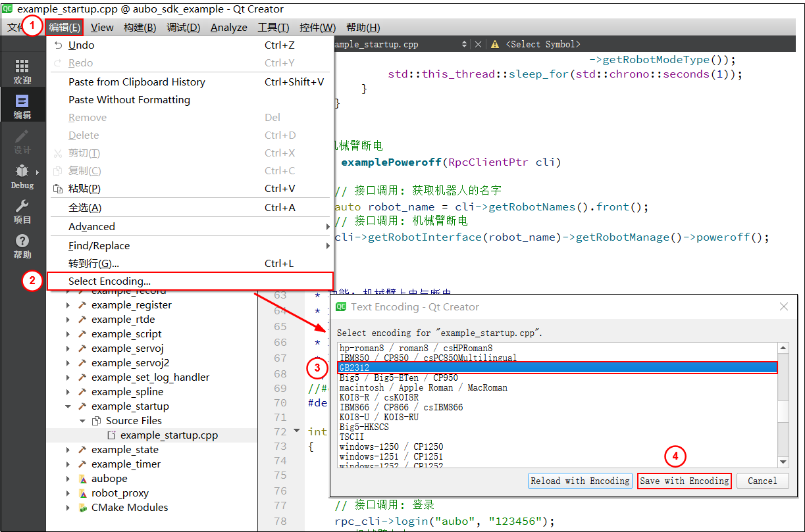Click the warning triangle icon in editor toolbar
This screenshot has width=805, height=532.
(x=495, y=44)
